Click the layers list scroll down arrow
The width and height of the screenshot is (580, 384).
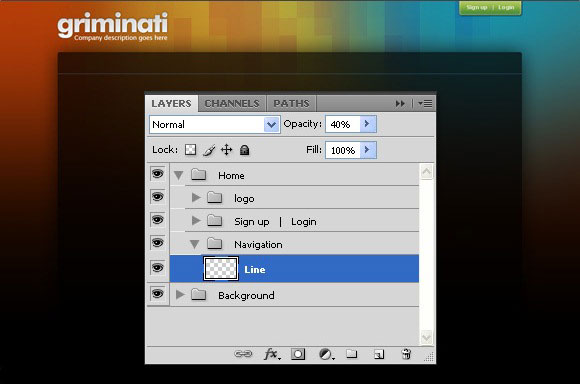[x=426, y=337]
